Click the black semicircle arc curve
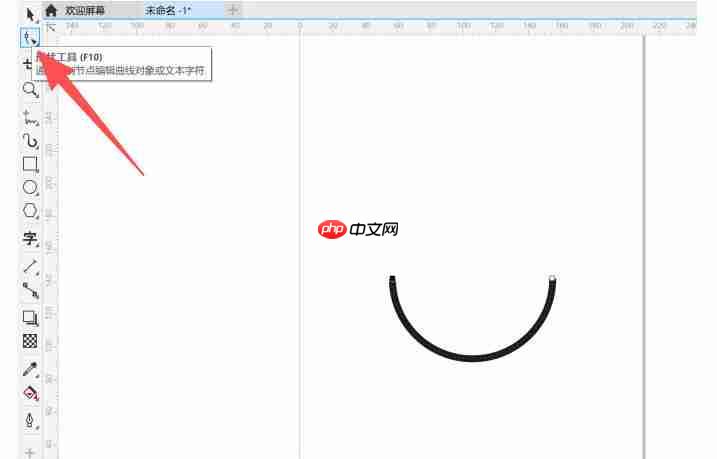 [x=473, y=358]
